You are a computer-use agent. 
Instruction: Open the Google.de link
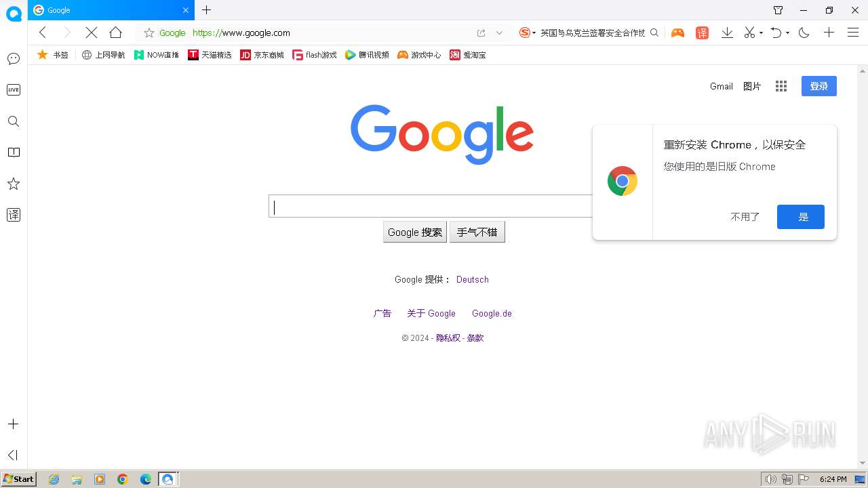[492, 313]
